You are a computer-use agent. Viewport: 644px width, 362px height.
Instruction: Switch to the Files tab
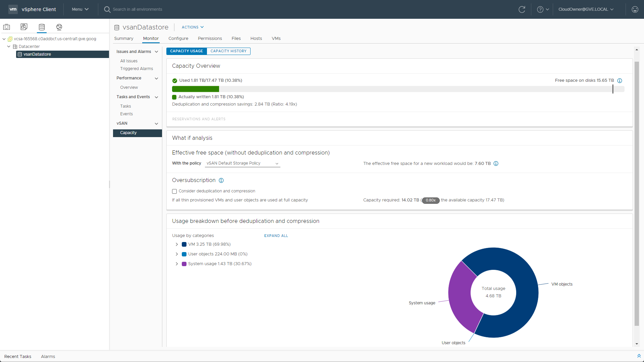pos(236,39)
